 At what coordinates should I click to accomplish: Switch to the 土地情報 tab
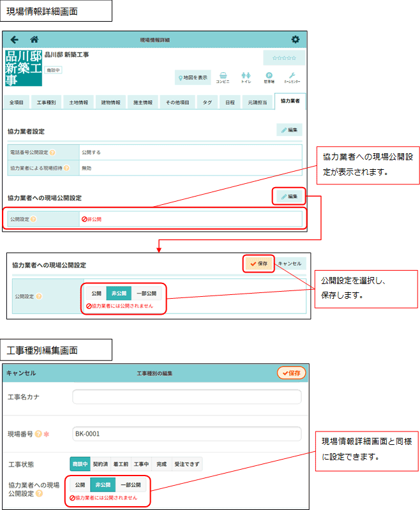point(79,102)
